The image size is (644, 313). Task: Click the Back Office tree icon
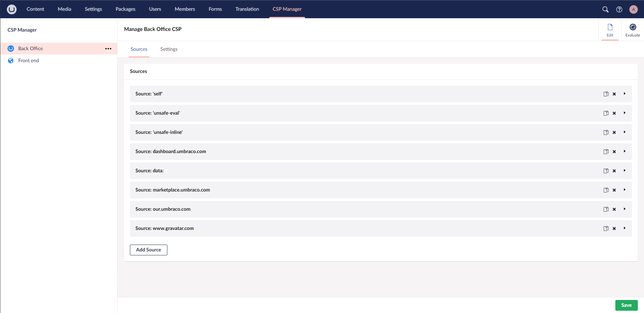click(x=11, y=49)
